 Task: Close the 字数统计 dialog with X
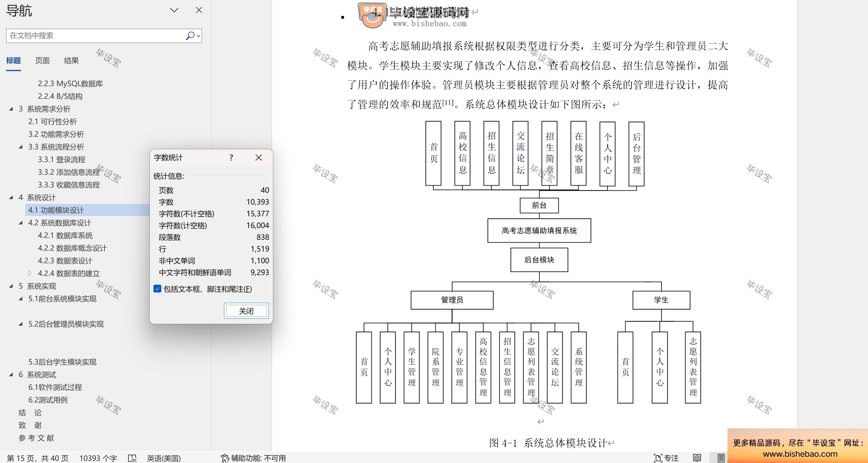[x=258, y=158]
